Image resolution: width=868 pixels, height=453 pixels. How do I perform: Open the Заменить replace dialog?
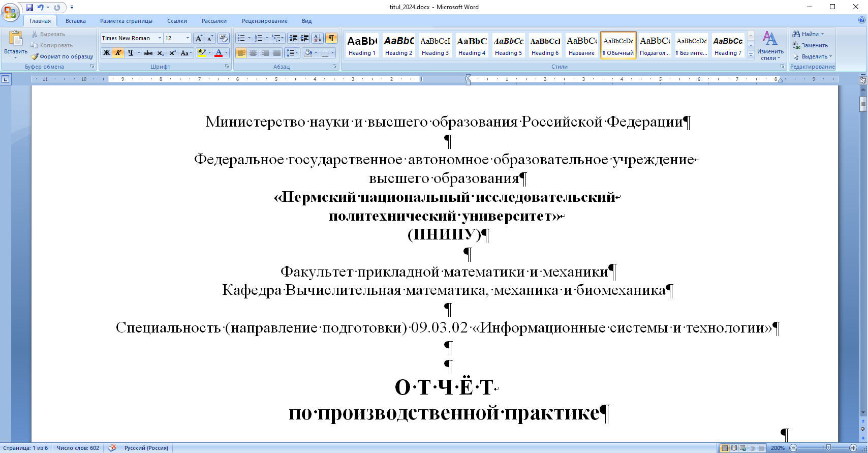pyautogui.click(x=810, y=45)
